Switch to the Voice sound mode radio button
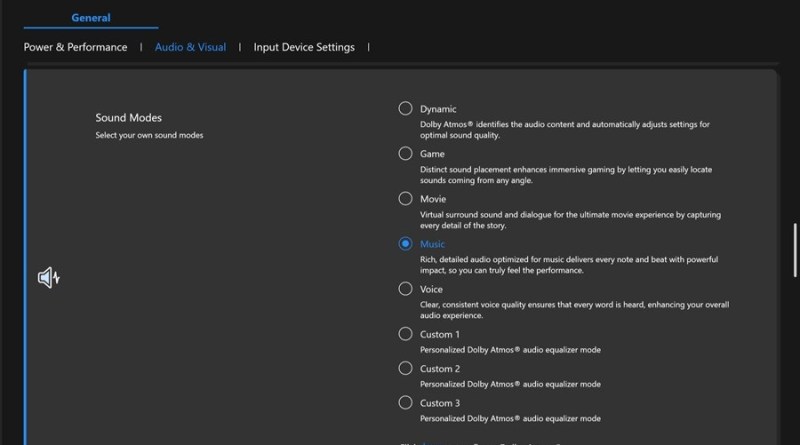This screenshot has width=800, height=445. (x=405, y=289)
